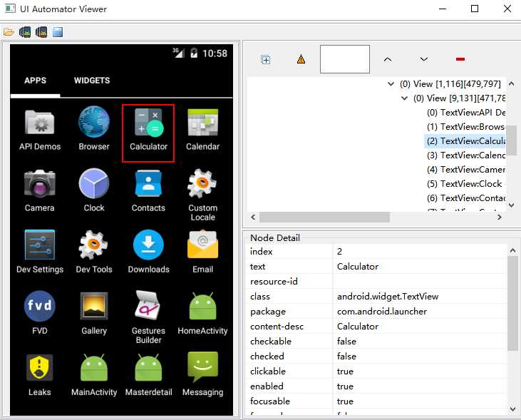
Task: Click the search text input box
Action: (344, 59)
